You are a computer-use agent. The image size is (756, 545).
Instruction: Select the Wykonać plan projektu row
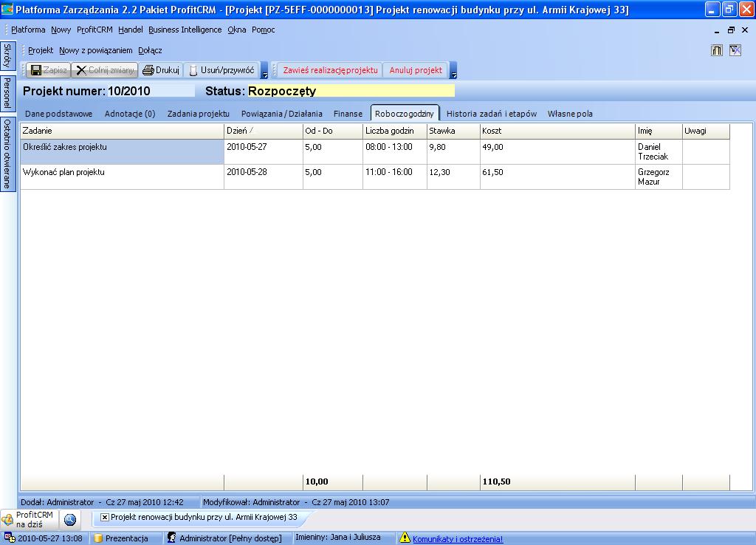coord(121,176)
